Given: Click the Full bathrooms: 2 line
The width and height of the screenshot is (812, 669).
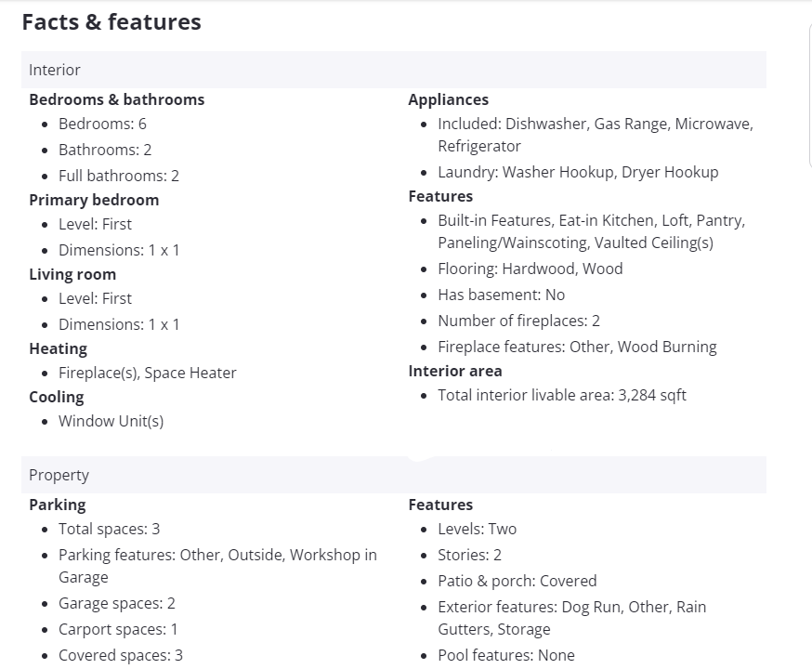Looking at the screenshot, I should [x=119, y=176].
